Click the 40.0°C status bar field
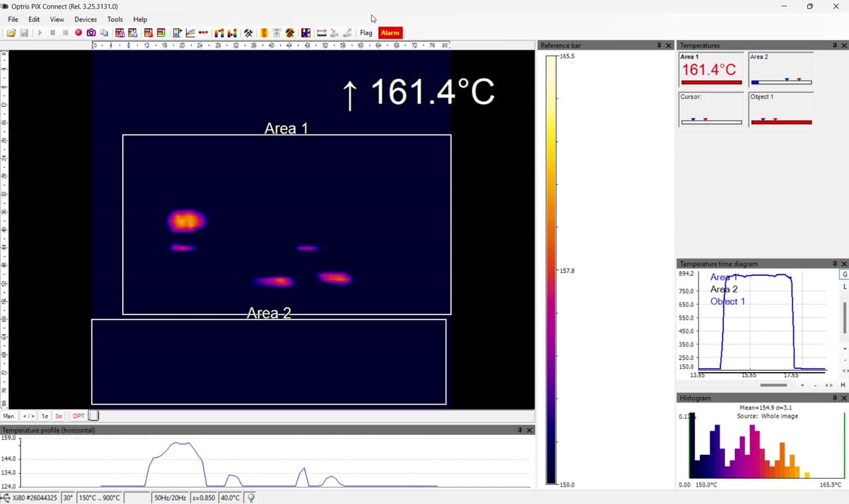 click(x=230, y=497)
